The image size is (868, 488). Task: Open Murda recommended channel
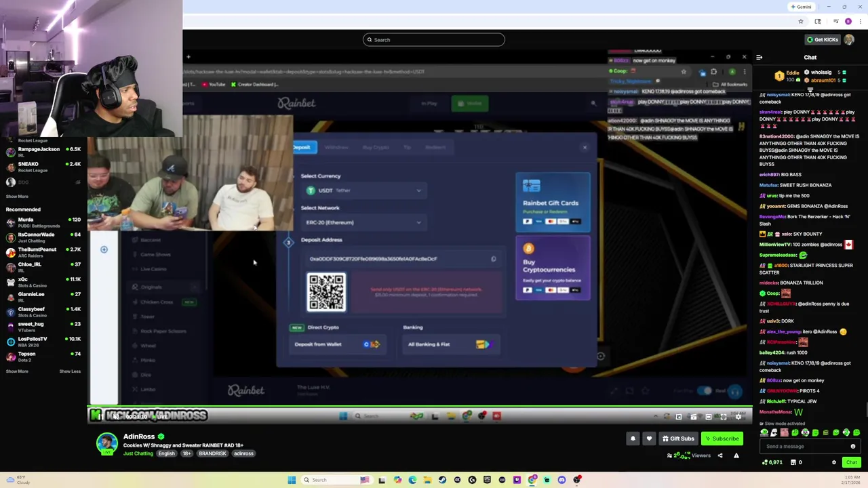pos(43,222)
